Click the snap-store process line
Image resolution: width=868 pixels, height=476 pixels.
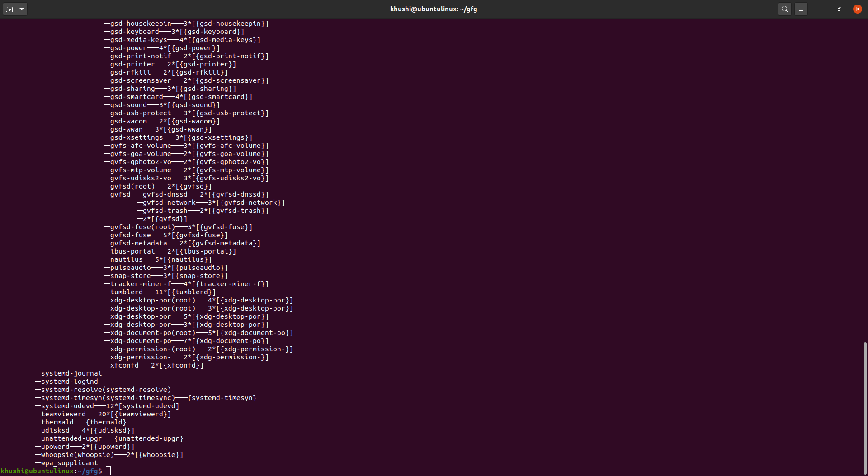[169, 276]
